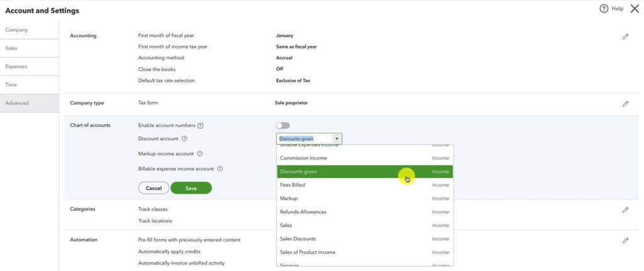Screen dimensions: 644x271
Task: Show help tooltip for Markup income account
Action: (199, 153)
